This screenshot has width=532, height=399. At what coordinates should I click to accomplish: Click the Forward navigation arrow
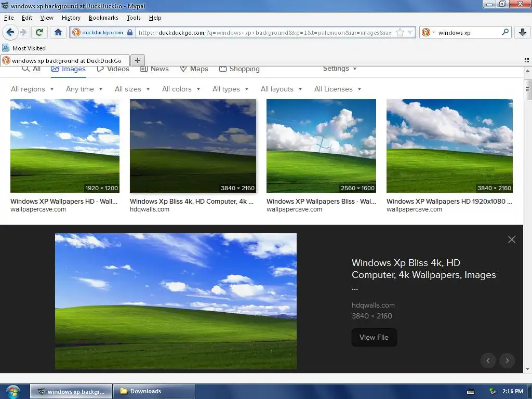23,33
